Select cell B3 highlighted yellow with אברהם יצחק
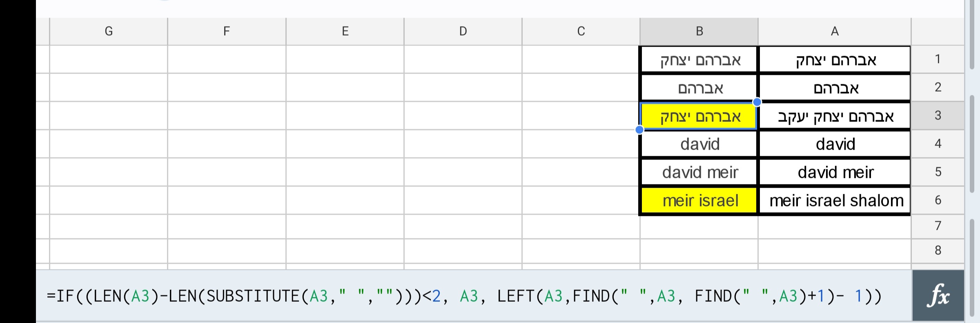Viewport: 980px width, 323px height. tap(698, 116)
